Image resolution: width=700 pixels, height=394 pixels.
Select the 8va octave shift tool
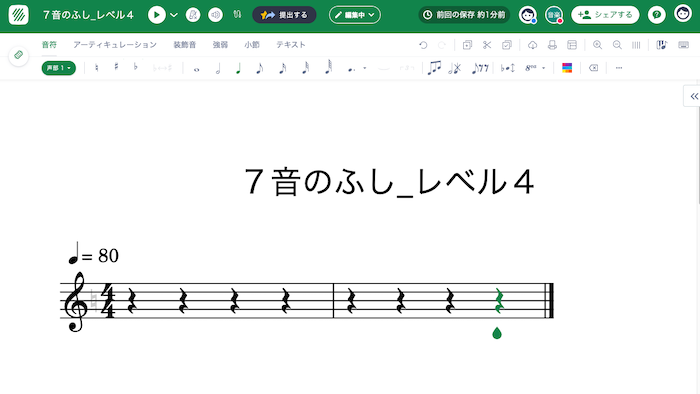(x=530, y=68)
